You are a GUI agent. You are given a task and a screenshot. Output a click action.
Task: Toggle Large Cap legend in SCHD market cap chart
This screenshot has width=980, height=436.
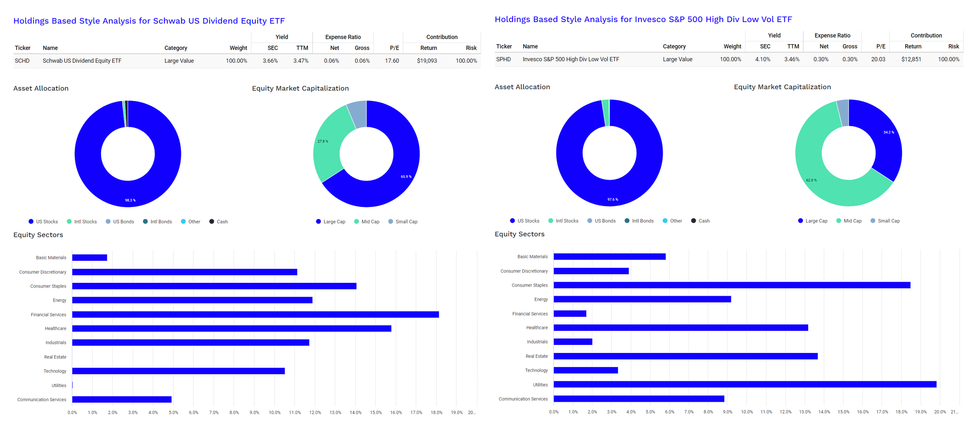pos(330,222)
